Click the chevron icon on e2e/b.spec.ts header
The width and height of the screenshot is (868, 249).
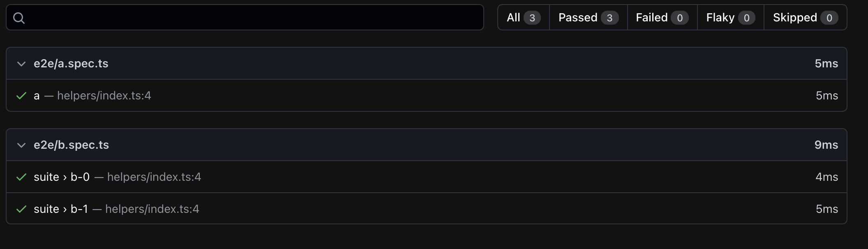coord(22,145)
